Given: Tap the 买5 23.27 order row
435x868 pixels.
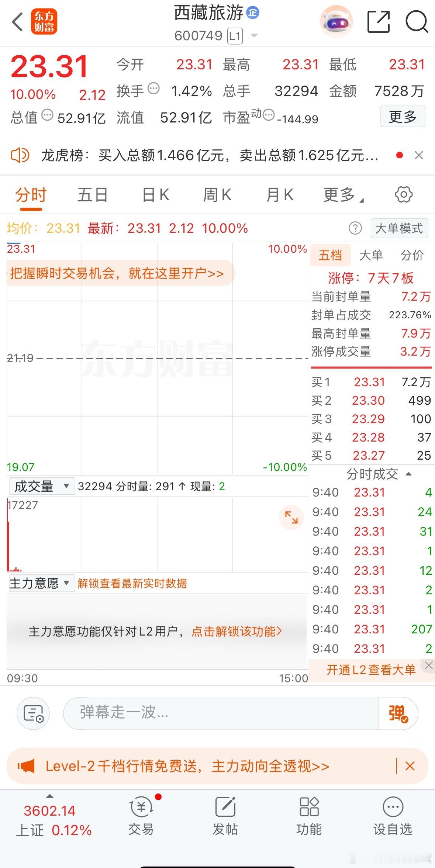Looking at the screenshot, I should click(371, 456).
